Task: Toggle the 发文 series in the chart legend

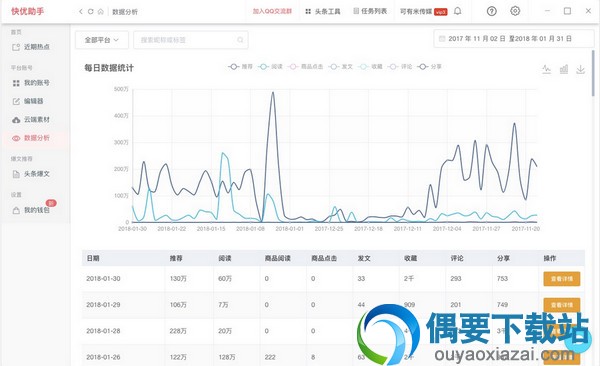Action: click(341, 67)
